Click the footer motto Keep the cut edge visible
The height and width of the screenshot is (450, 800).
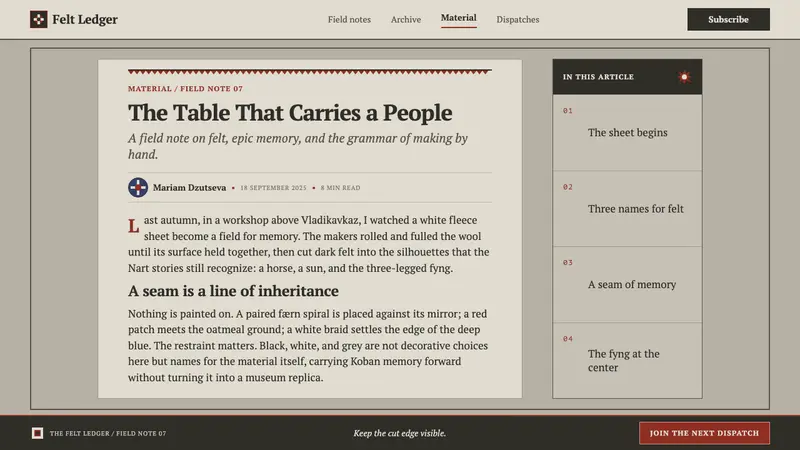pos(399,433)
